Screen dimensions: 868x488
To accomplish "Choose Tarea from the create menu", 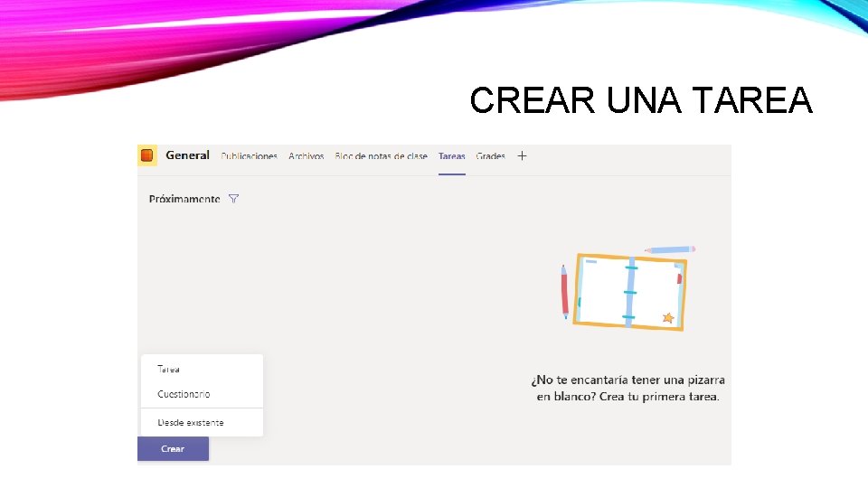I will pos(202,369).
